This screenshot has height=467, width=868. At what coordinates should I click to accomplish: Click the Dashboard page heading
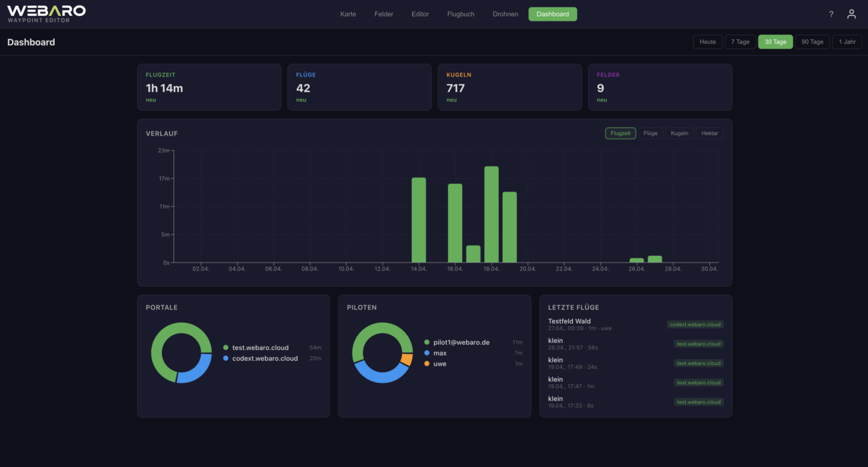point(31,42)
